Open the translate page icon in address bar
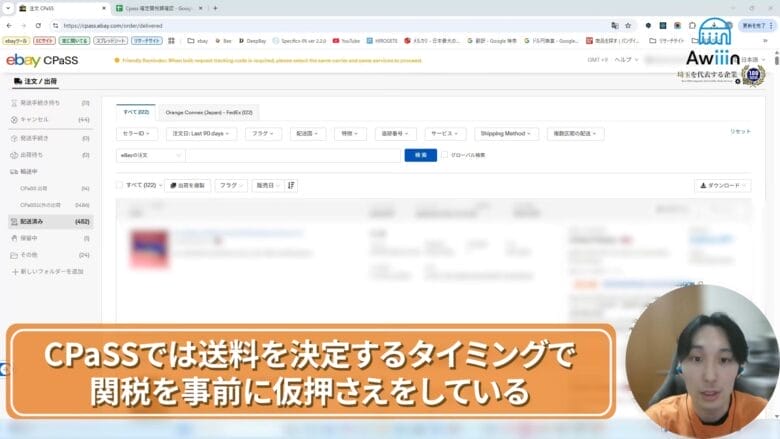Viewport: 780px width, 439px height. [615, 26]
